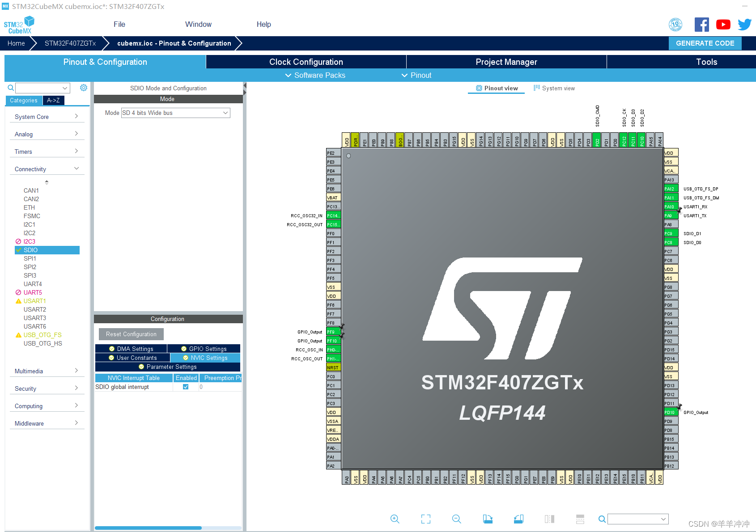The width and height of the screenshot is (756, 532).
Task: Click the pin search magnifier icon
Action: coord(602,519)
